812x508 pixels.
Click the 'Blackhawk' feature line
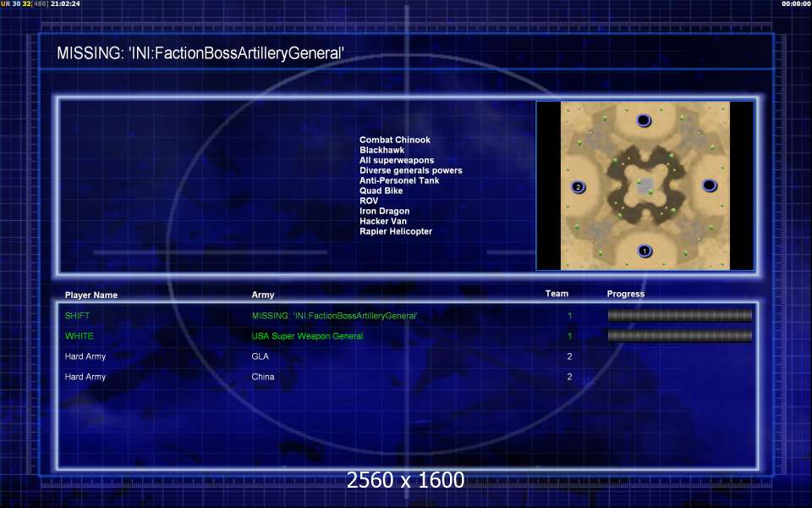click(x=382, y=150)
